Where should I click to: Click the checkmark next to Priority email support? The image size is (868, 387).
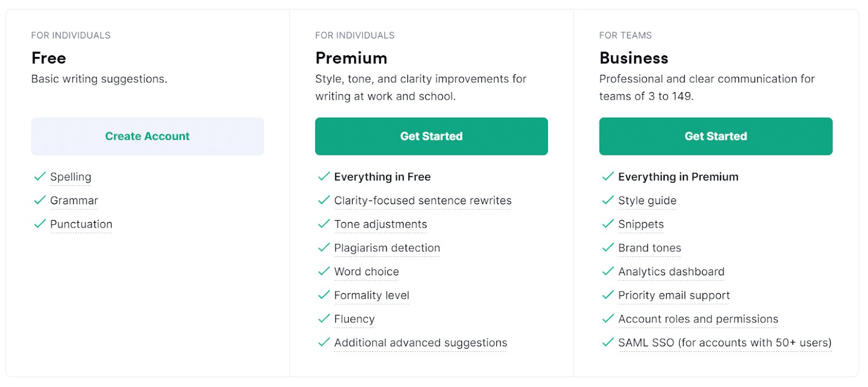607,295
